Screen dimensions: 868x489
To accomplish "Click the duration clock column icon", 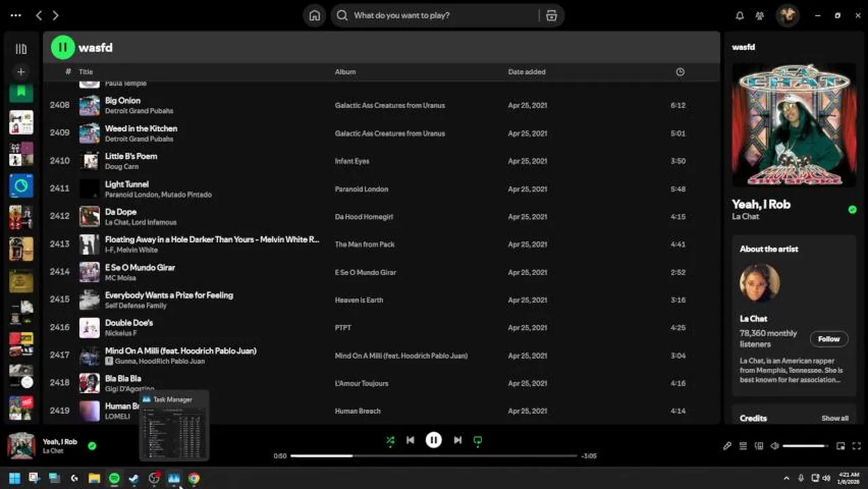I will click(680, 72).
